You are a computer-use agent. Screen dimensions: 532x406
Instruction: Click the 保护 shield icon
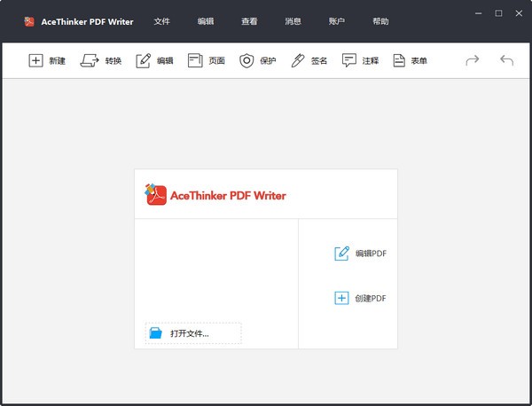(x=246, y=60)
